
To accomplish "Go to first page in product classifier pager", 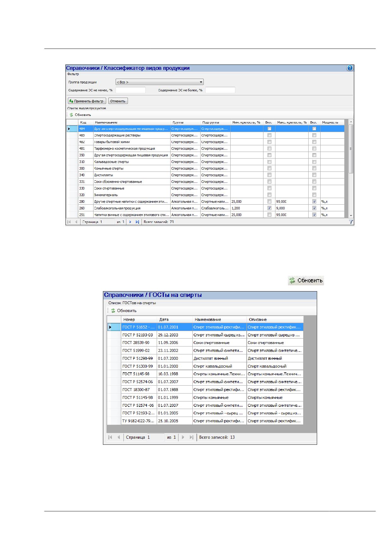I will pos(69,222).
